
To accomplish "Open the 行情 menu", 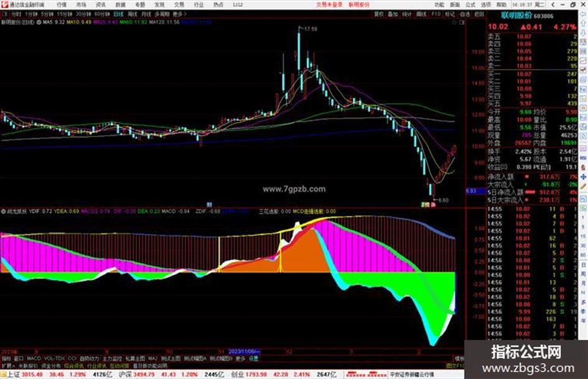I will 62,4.
